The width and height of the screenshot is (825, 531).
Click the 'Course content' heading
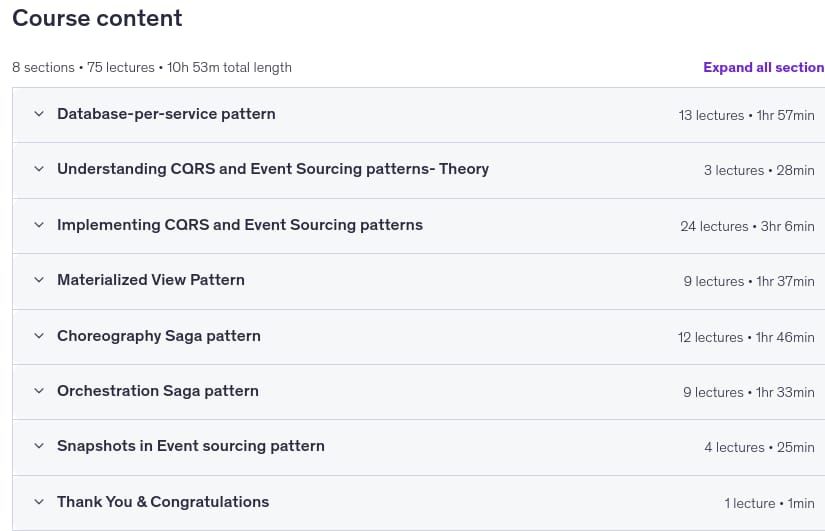(97, 18)
